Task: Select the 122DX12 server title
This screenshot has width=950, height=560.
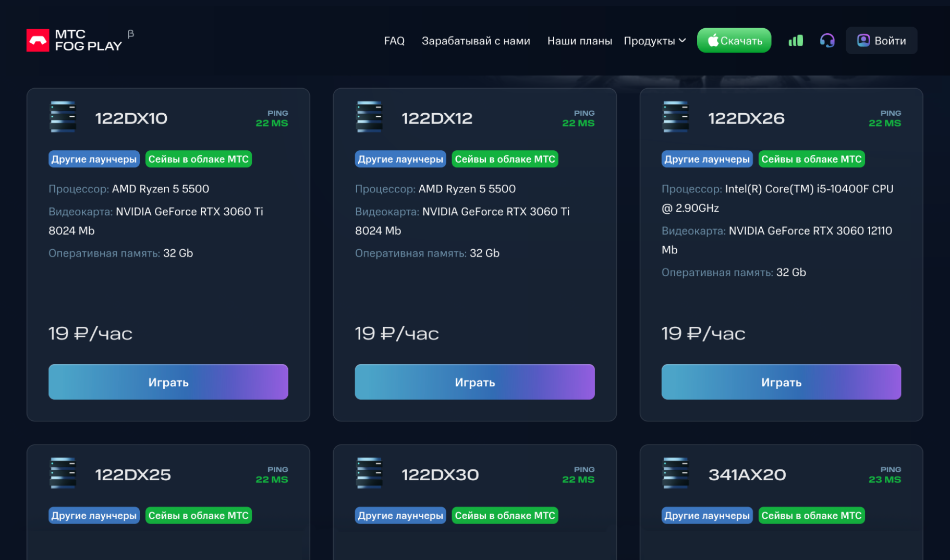Action: [437, 118]
